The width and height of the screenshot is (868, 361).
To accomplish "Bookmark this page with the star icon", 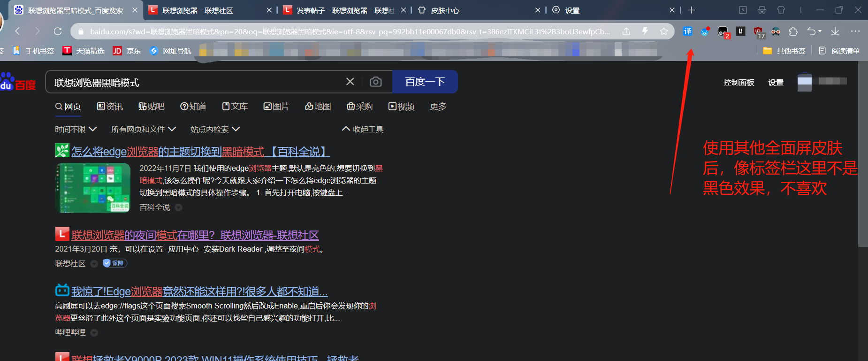I will [663, 31].
